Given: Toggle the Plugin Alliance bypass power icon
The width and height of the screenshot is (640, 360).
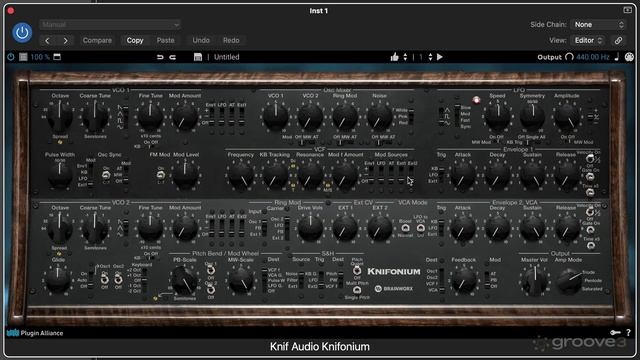Looking at the screenshot, I should tap(11, 57).
